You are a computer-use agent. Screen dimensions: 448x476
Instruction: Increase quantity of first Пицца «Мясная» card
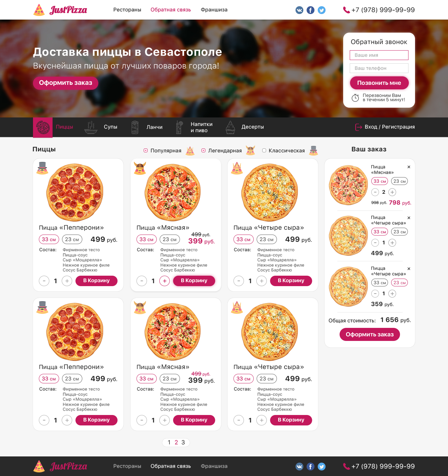coord(165,281)
